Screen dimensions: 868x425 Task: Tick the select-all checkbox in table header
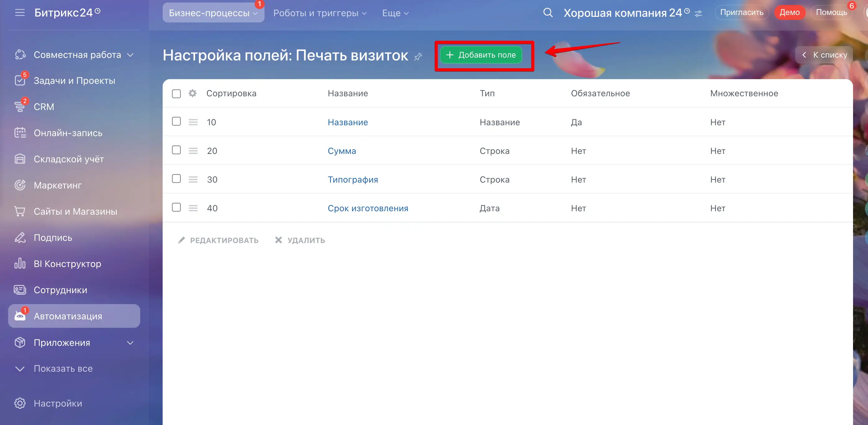176,94
